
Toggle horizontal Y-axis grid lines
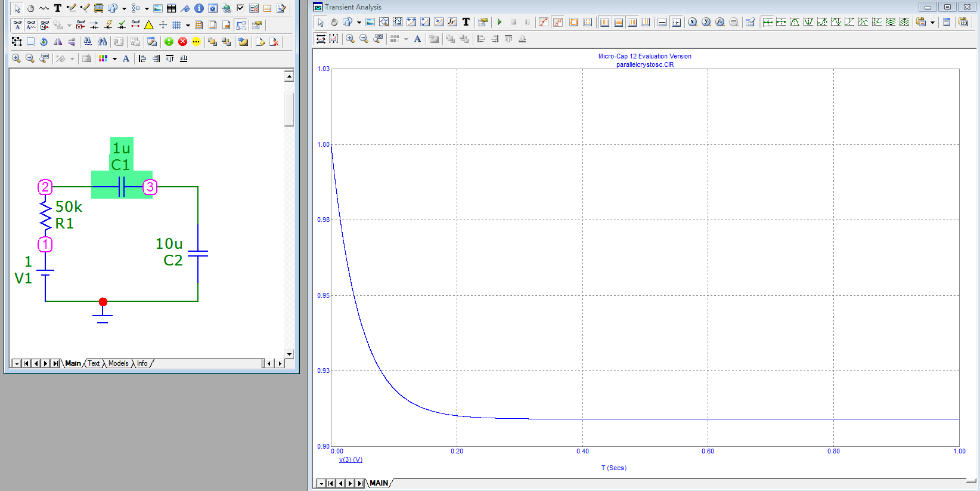pos(619,22)
